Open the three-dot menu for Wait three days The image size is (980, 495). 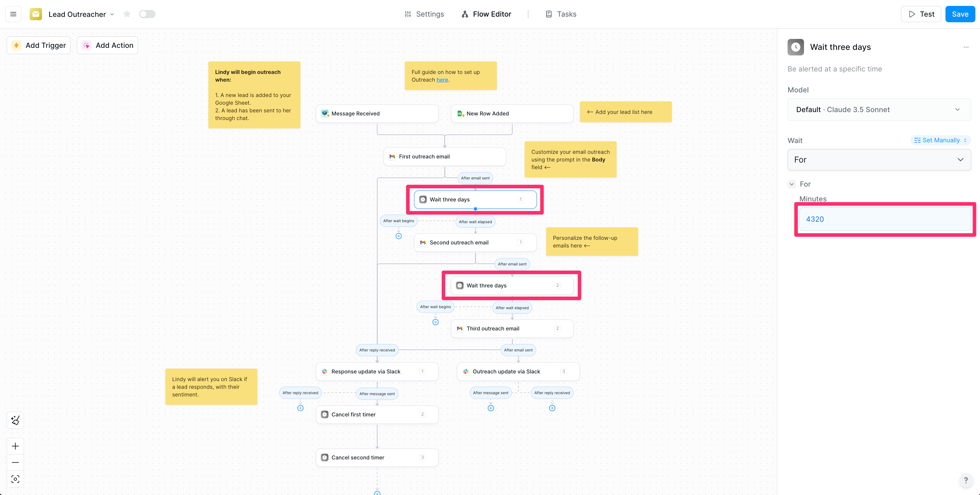(966, 47)
